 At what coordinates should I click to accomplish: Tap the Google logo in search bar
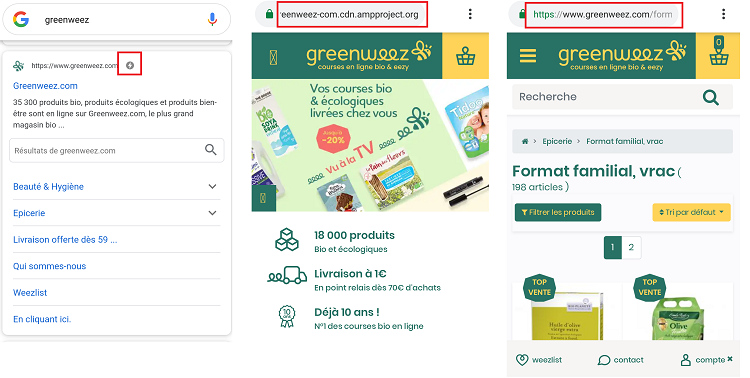(21, 20)
